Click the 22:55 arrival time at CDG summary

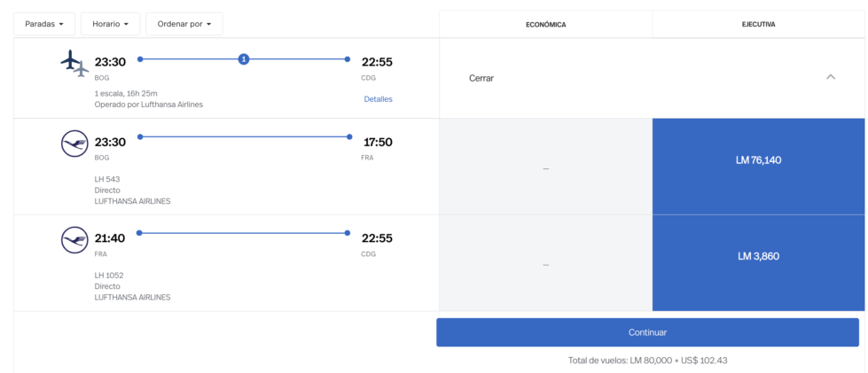pos(377,62)
